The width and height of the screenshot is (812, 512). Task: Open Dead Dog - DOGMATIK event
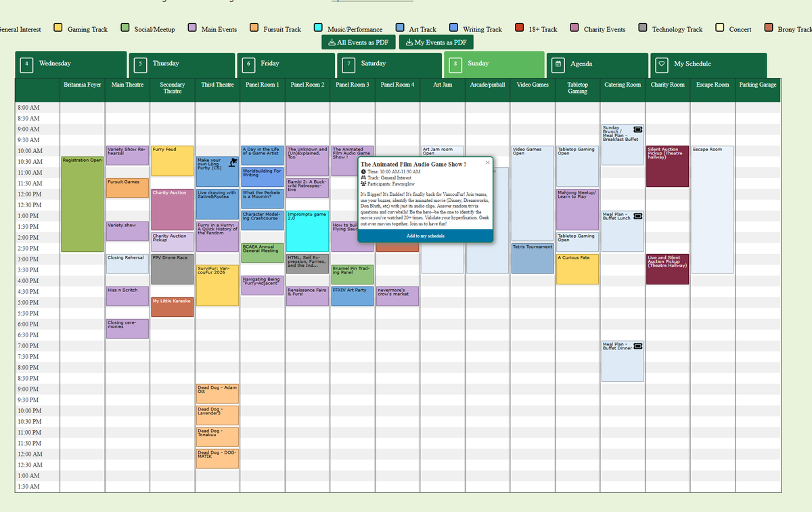[217, 458]
